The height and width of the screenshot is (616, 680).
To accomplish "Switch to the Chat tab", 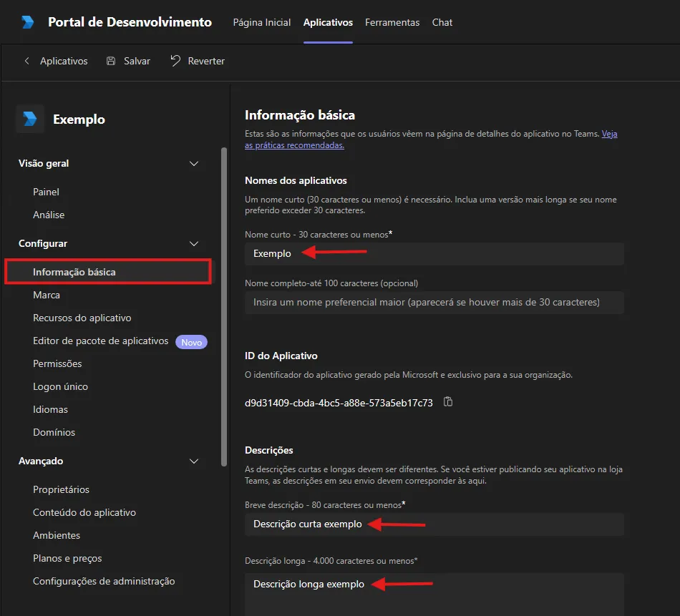I will point(442,22).
